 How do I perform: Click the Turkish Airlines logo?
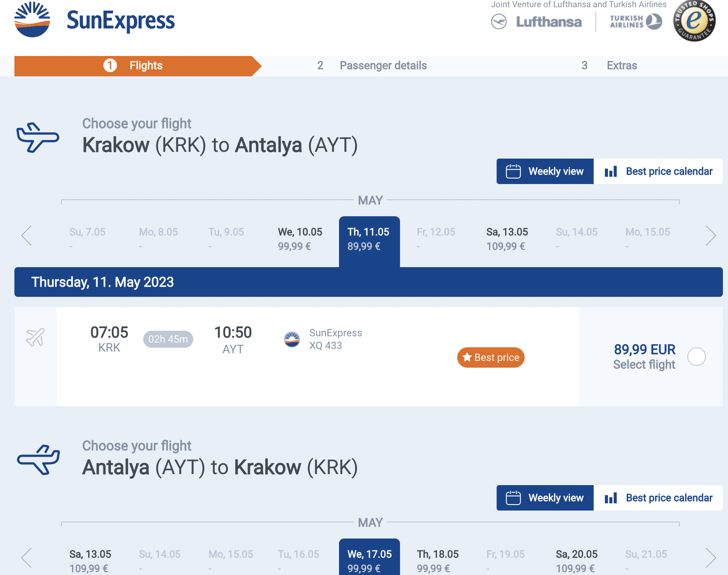[x=636, y=22]
